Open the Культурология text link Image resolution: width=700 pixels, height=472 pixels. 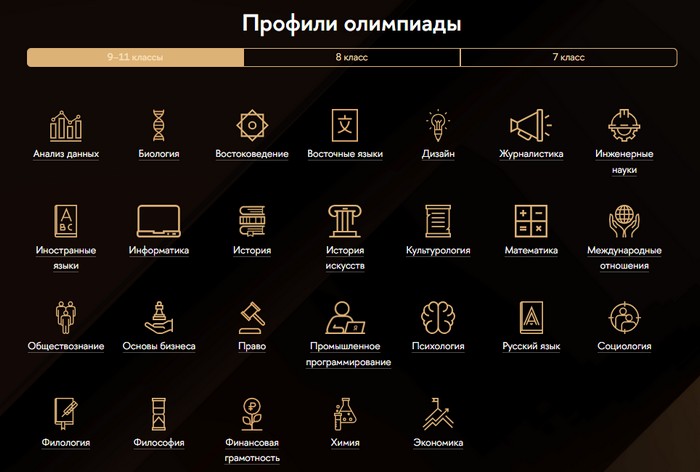(438, 250)
